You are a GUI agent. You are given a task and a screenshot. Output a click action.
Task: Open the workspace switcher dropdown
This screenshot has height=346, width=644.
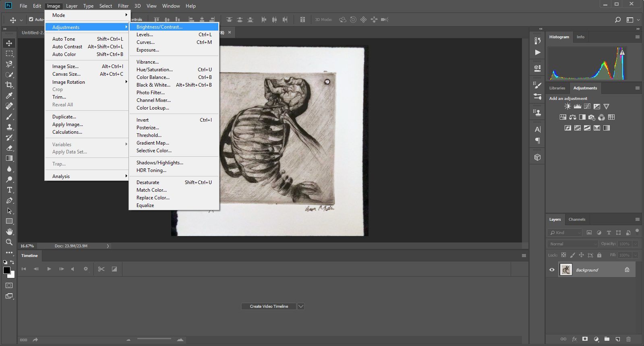click(632, 20)
